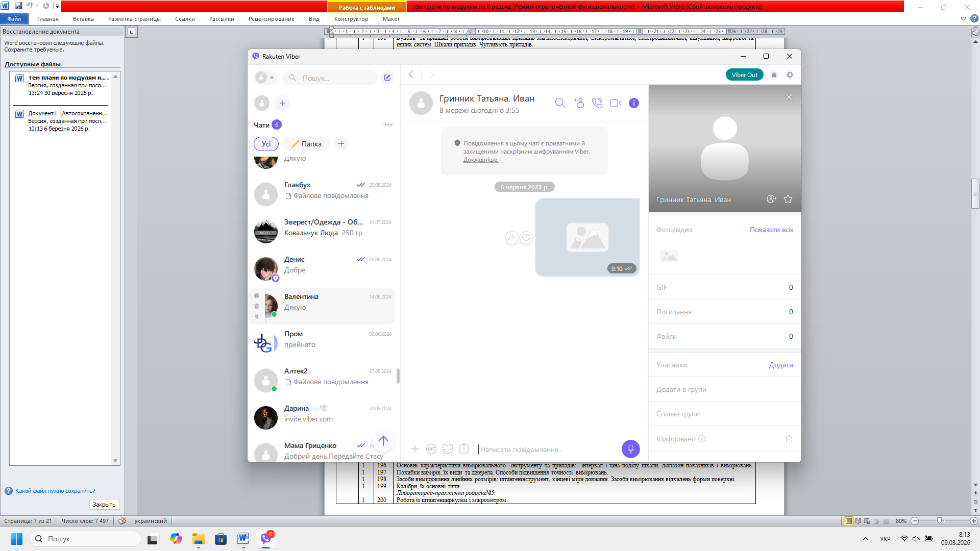Viewport: 980px width, 551px height.
Task: Search within the current chat
Action: pos(560,103)
